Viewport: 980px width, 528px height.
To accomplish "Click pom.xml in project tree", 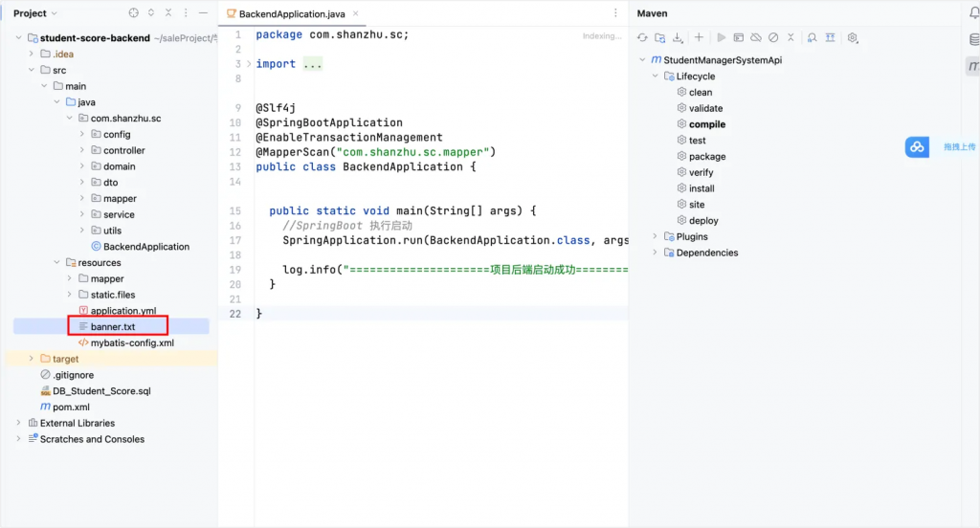I will pos(71,407).
